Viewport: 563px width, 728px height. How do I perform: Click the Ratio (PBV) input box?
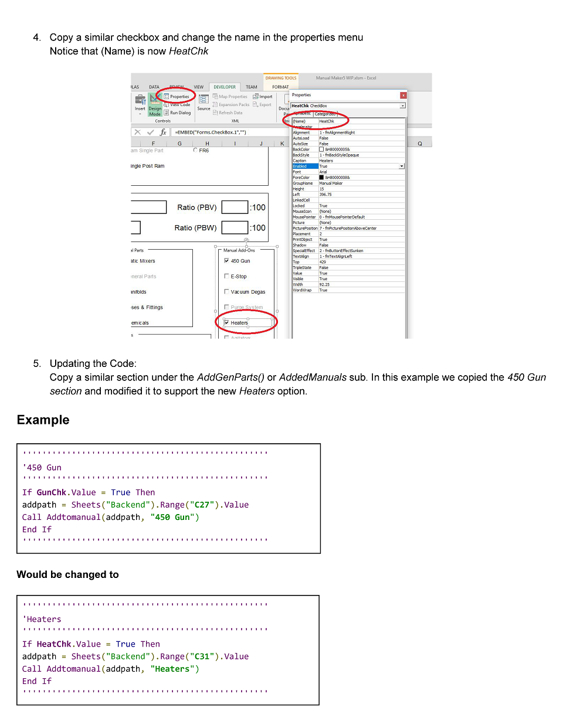(x=235, y=207)
